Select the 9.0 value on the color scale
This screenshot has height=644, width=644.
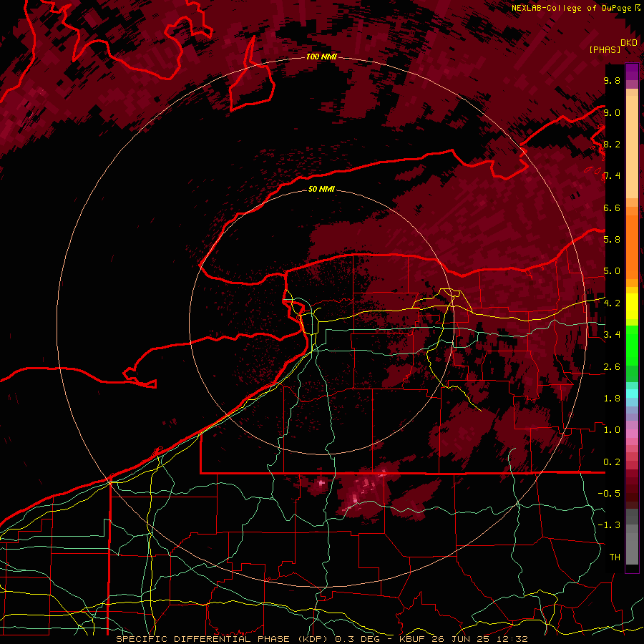click(x=612, y=112)
